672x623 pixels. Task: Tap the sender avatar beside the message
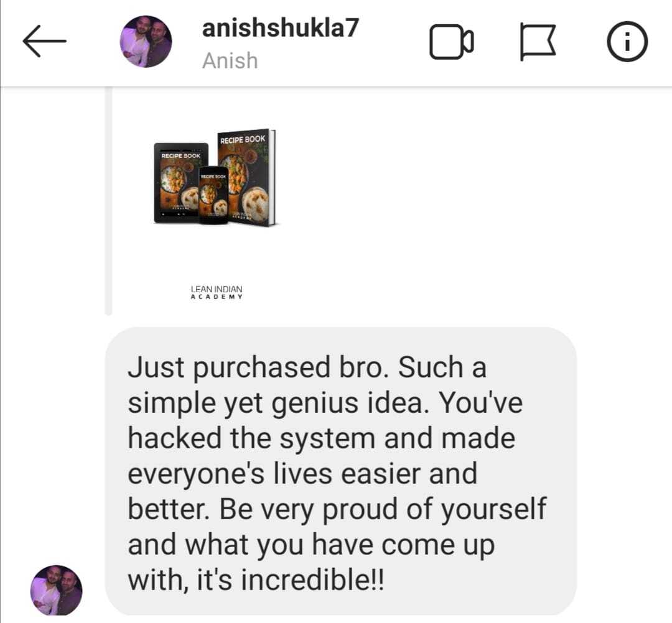56,590
